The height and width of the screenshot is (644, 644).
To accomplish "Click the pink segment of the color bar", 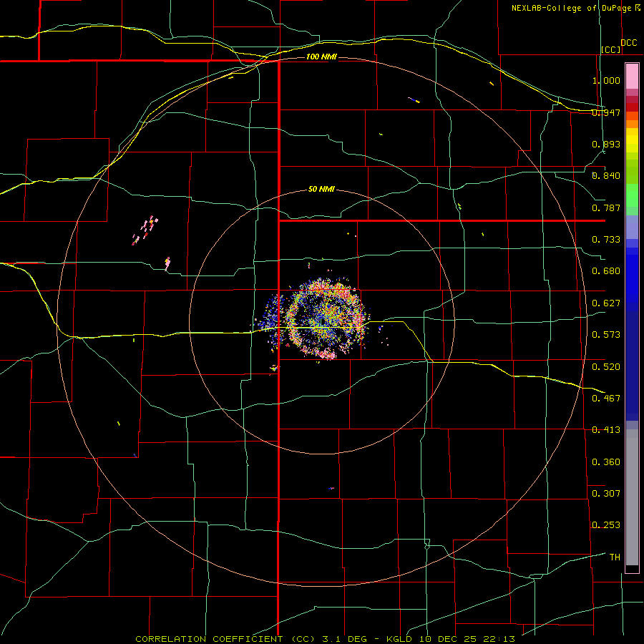I will [x=632, y=77].
